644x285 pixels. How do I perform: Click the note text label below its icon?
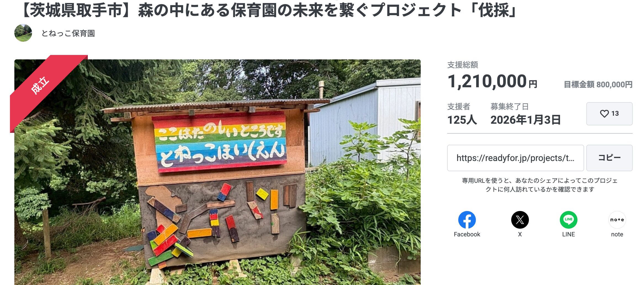pos(617,234)
